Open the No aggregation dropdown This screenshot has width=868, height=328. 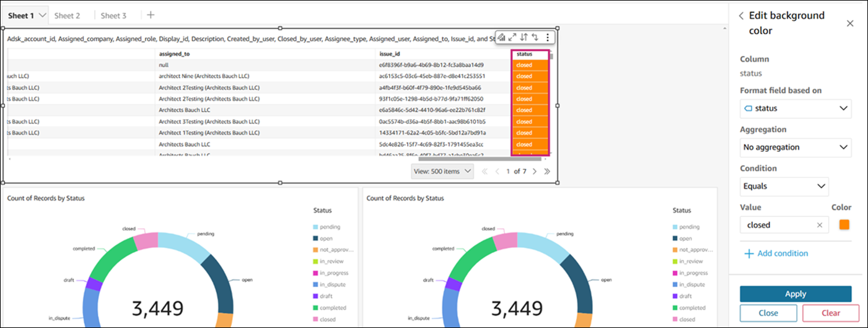tap(796, 147)
